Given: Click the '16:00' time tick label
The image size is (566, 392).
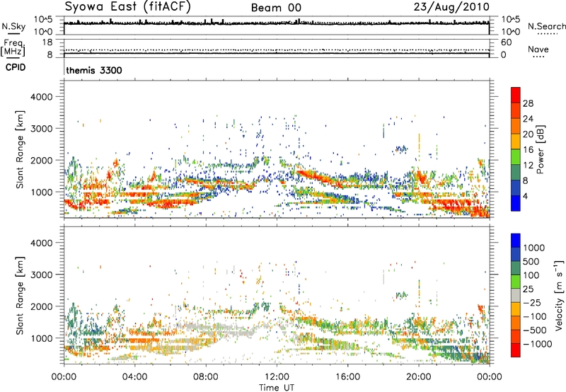Looking at the screenshot, I should pos(347,377).
